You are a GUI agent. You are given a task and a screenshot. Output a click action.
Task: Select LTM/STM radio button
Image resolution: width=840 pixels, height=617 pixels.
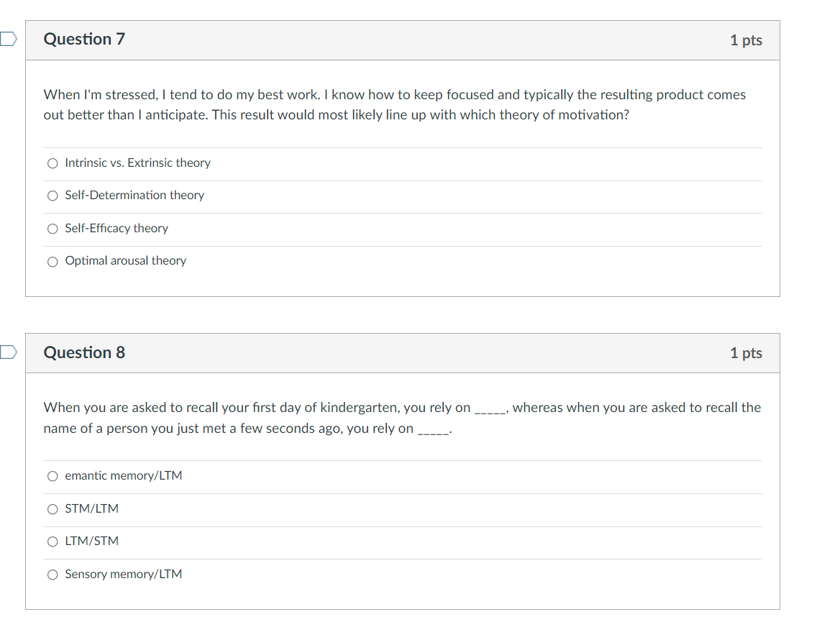52,542
